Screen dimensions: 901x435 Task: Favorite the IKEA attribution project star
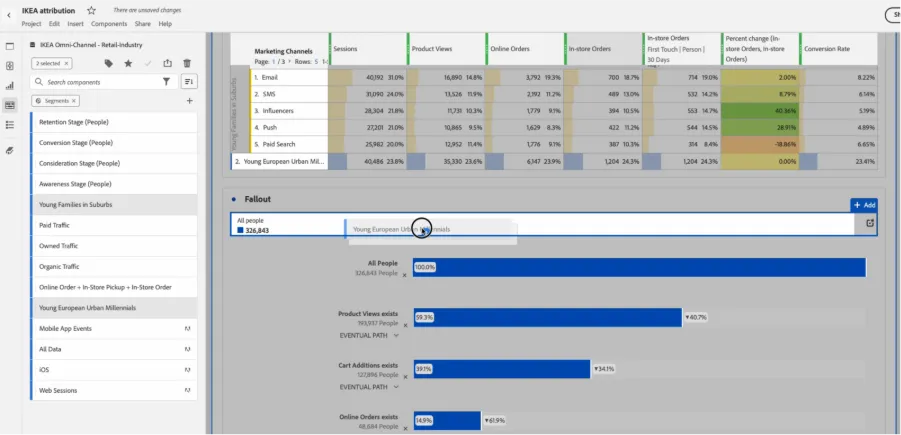pos(91,10)
